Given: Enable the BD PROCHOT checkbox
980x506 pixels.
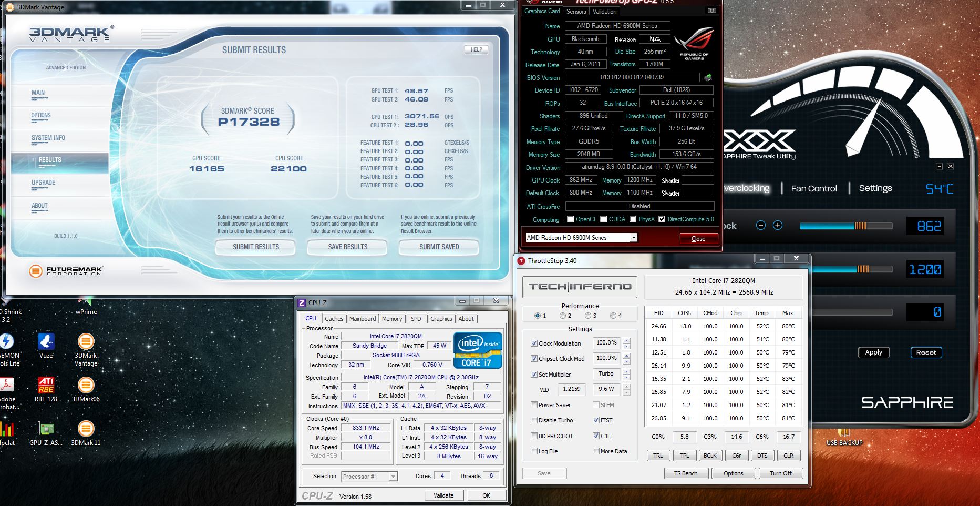Looking at the screenshot, I should coord(534,436).
